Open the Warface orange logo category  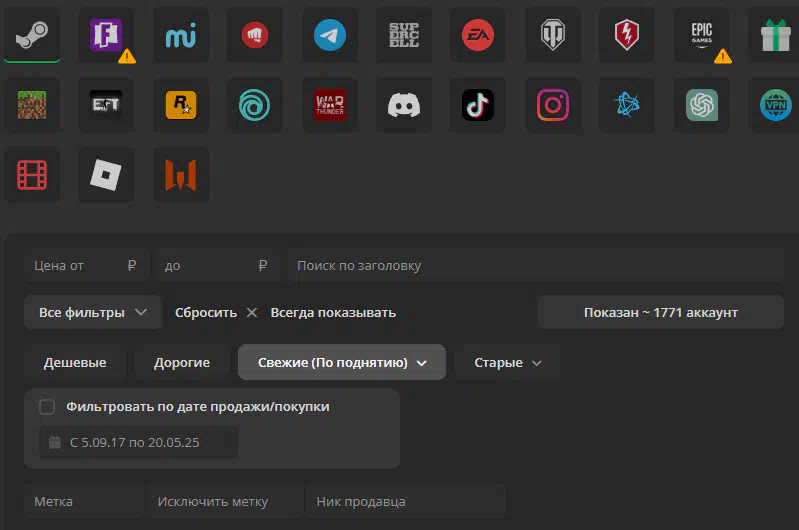(x=181, y=175)
